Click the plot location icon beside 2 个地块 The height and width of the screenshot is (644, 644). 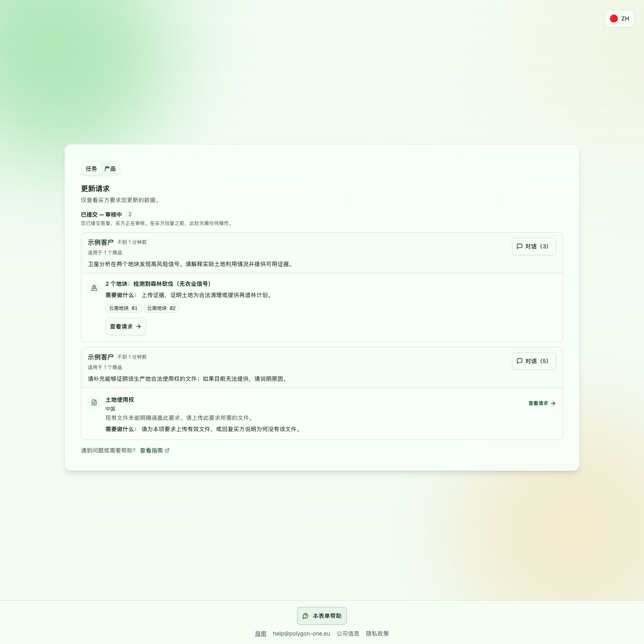[x=94, y=288]
